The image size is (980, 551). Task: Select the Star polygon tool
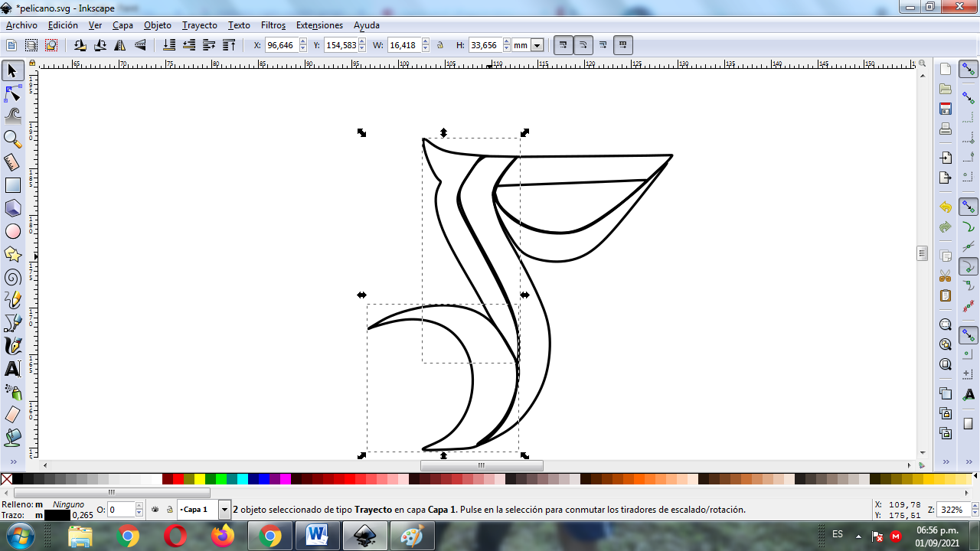tap(12, 254)
